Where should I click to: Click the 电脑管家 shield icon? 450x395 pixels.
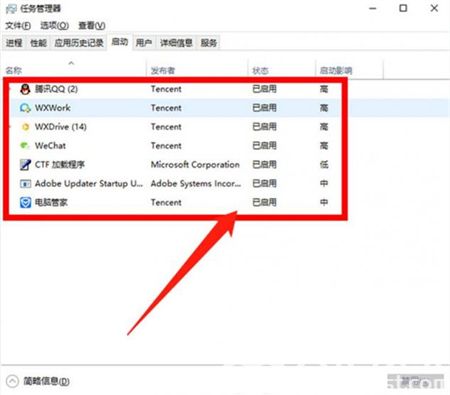point(25,202)
